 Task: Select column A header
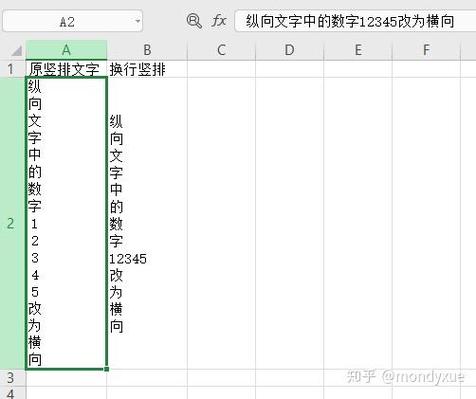click(x=66, y=50)
